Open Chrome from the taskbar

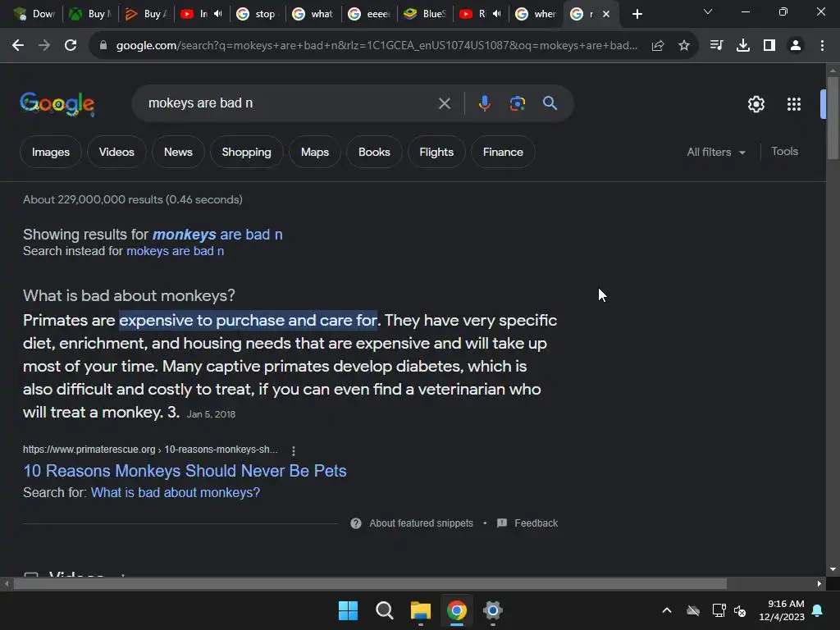(456, 610)
